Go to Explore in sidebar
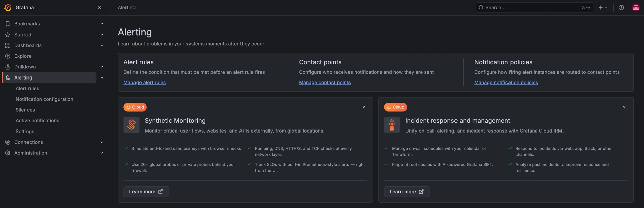 [x=23, y=56]
